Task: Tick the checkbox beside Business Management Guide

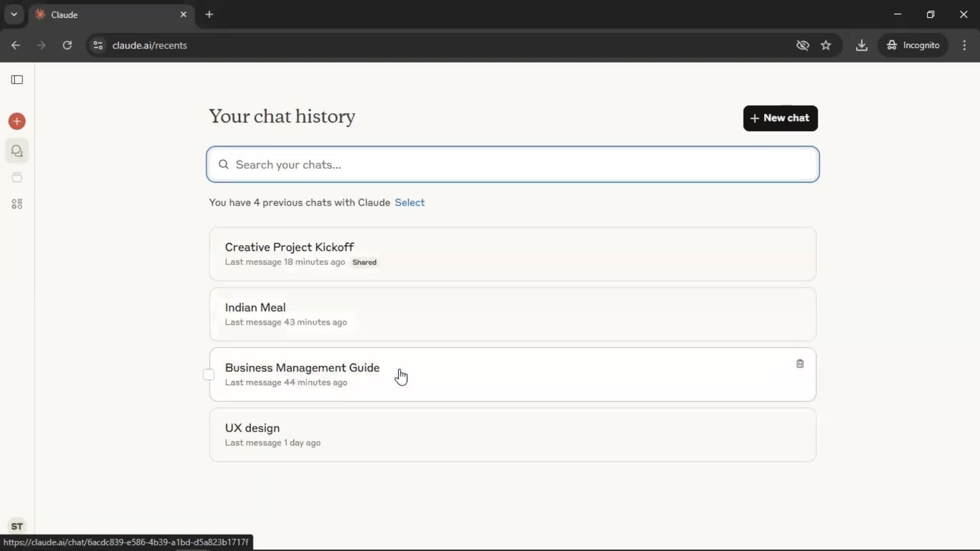Action: tap(209, 374)
